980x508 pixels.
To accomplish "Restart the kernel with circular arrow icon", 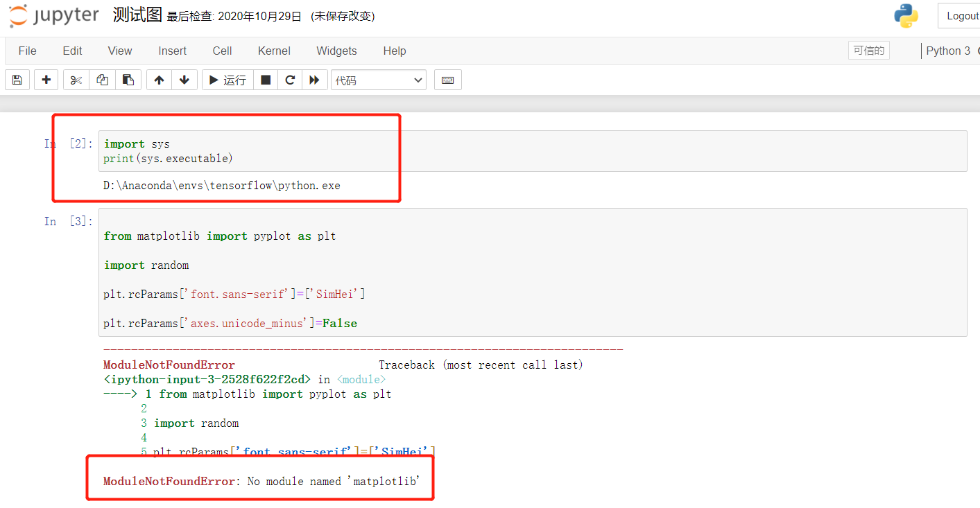I will (x=290, y=80).
